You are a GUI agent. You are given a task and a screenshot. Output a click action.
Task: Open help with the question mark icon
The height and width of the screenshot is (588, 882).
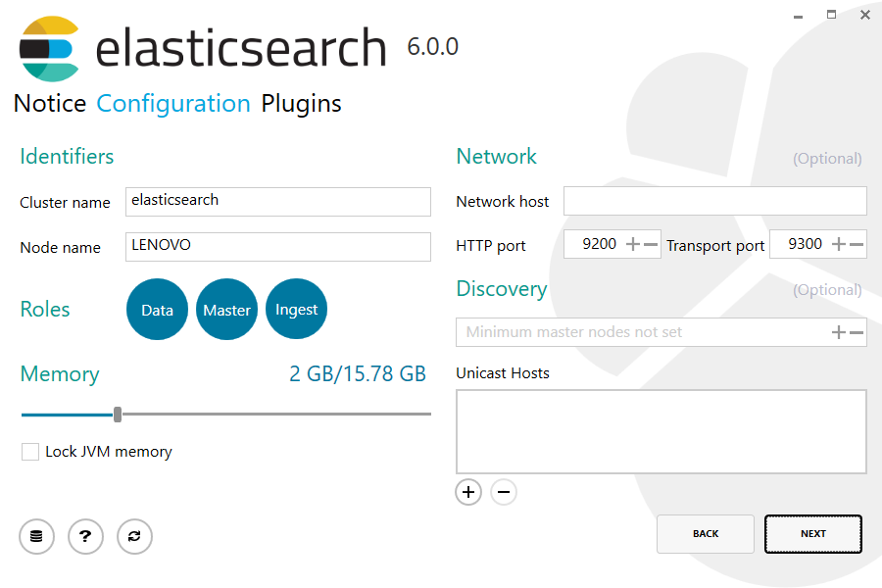click(85, 536)
